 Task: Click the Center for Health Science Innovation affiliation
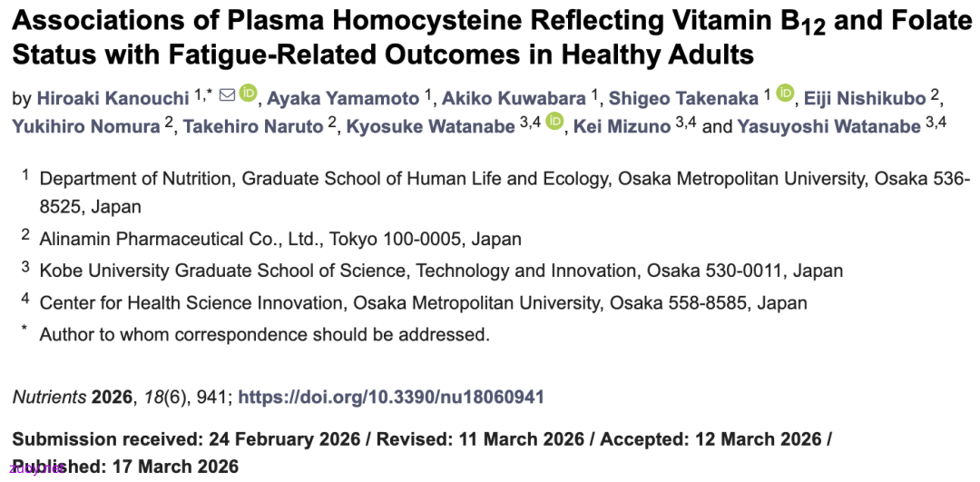click(x=423, y=302)
